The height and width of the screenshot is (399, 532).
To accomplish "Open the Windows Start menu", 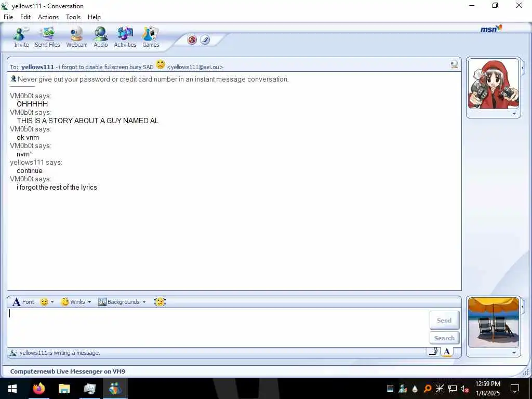I will [x=12, y=389].
